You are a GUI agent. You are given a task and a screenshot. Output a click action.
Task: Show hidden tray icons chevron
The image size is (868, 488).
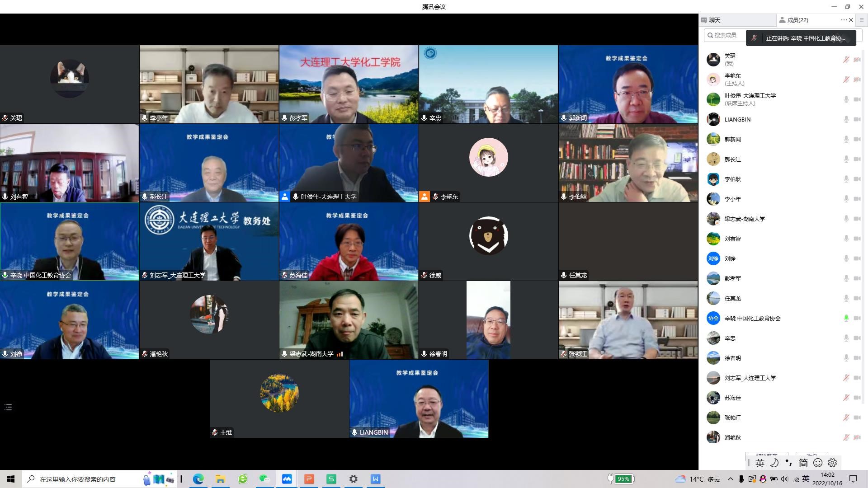coord(730,479)
